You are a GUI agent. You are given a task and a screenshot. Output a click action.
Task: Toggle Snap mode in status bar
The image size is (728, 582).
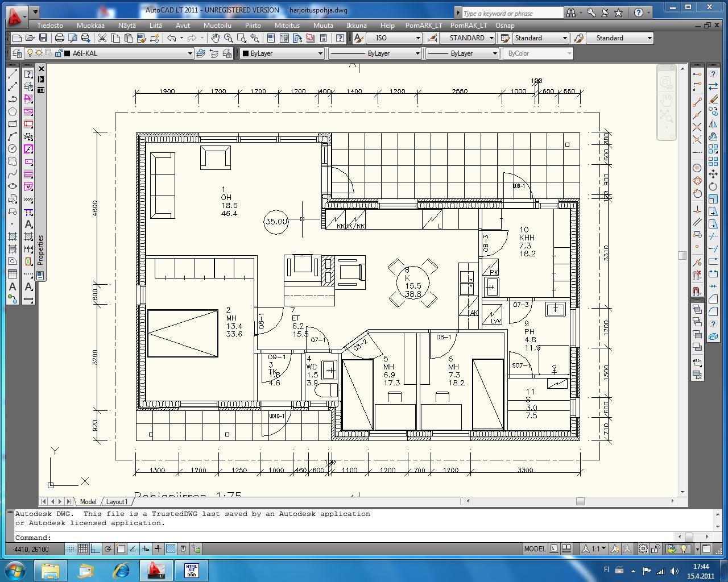(70, 548)
